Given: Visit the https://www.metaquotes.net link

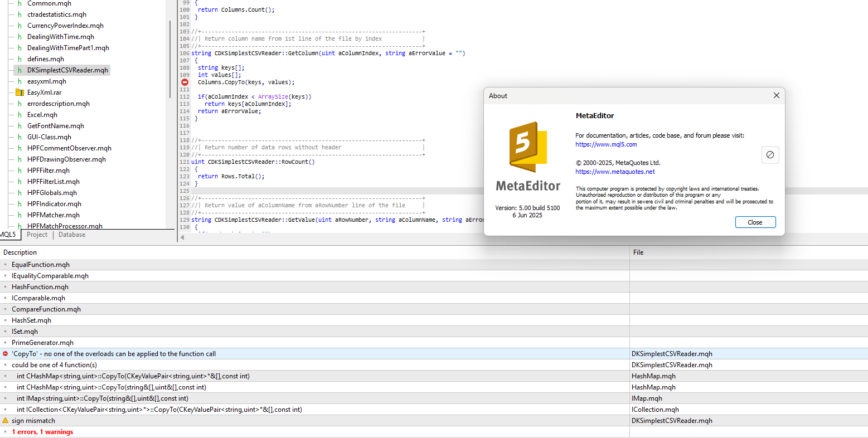Looking at the screenshot, I should pos(615,172).
